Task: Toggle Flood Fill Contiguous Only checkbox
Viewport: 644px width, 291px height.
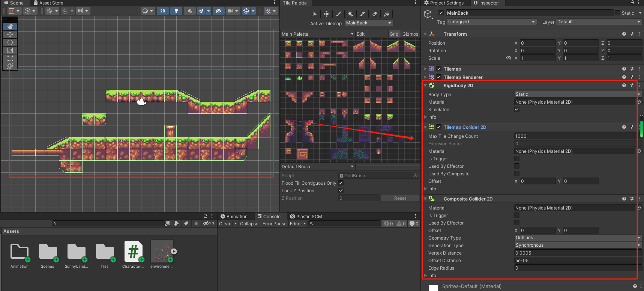Action: tap(341, 183)
